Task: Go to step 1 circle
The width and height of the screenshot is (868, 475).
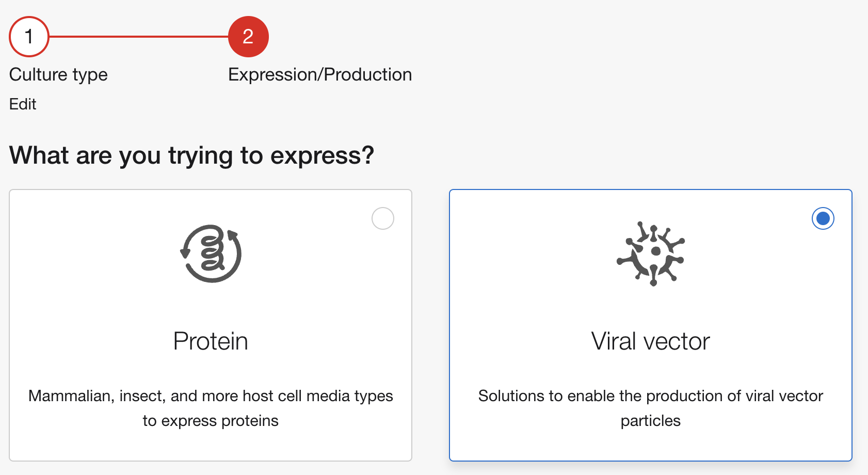Action: click(29, 37)
